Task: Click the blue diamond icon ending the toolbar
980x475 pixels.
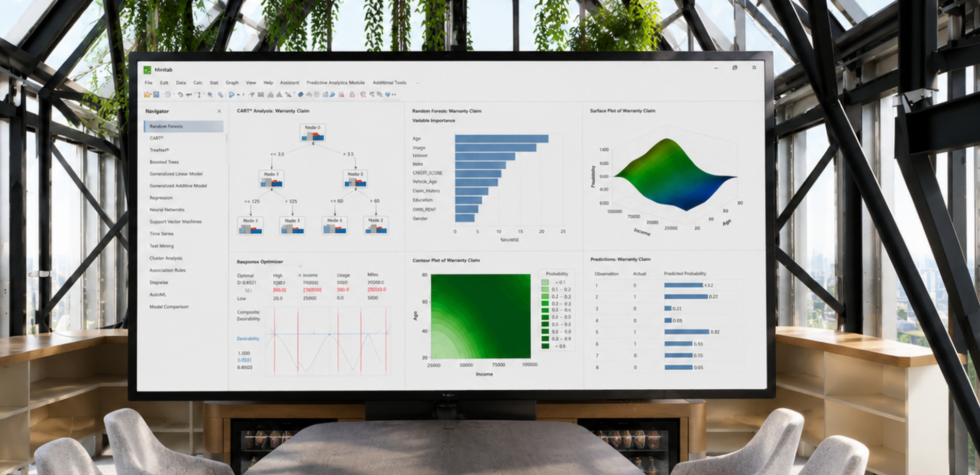Action: pos(387,94)
